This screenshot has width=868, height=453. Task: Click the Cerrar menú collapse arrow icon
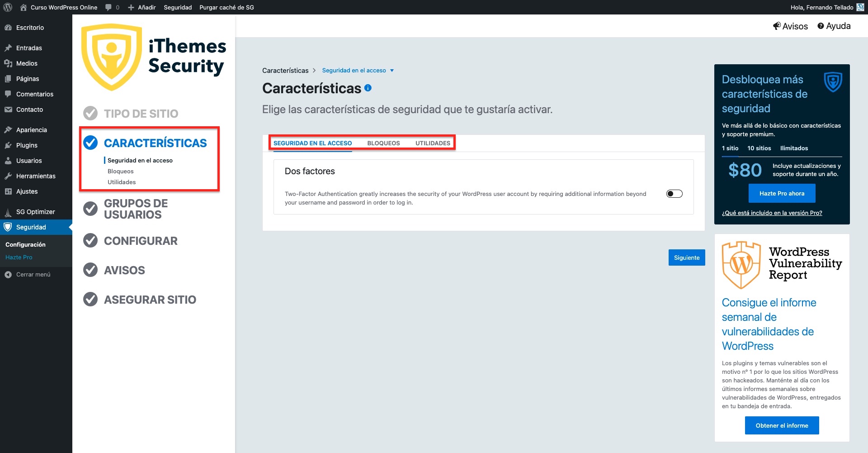point(8,275)
